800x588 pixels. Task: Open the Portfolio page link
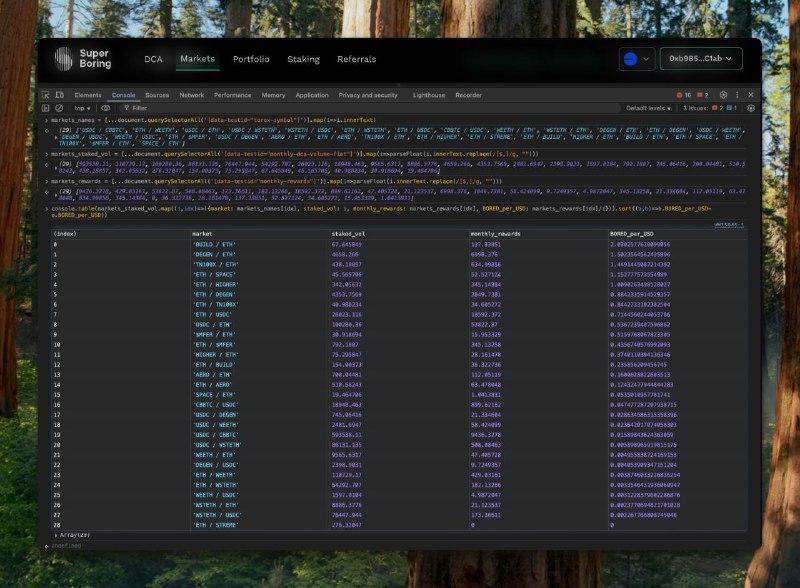251,59
